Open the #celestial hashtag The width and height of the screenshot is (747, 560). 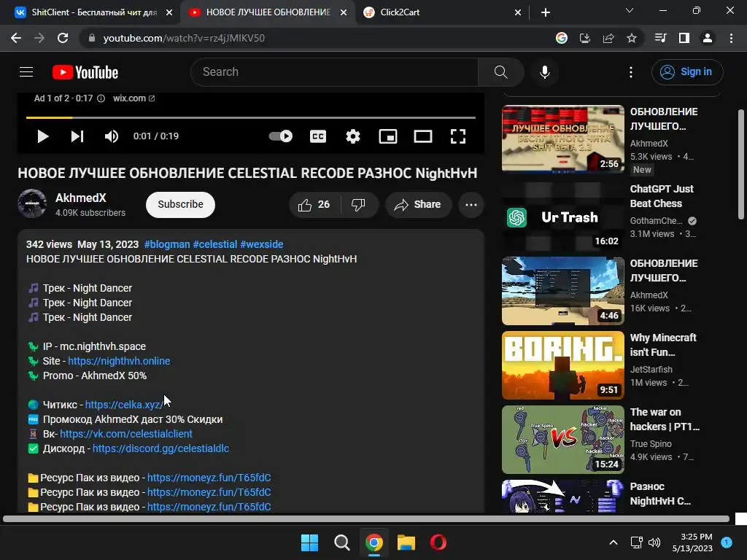coord(215,244)
